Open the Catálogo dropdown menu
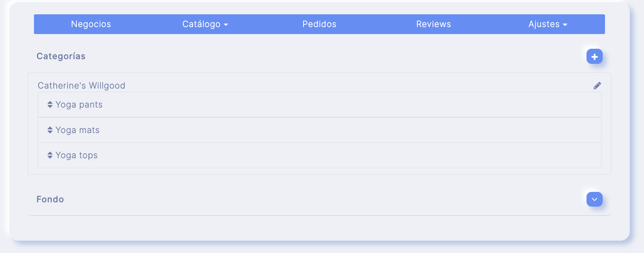Screen dimensions: 644x253 tap(205, 24)
